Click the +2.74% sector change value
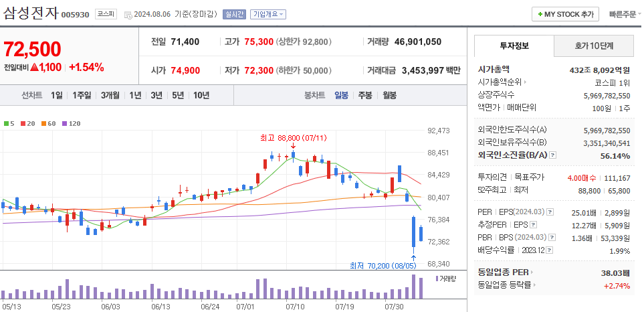 617,286
